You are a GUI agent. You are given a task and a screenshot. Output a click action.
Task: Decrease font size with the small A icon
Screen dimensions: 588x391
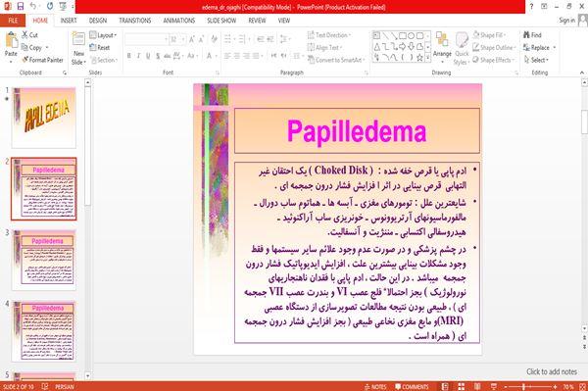(x=201, y=39)
